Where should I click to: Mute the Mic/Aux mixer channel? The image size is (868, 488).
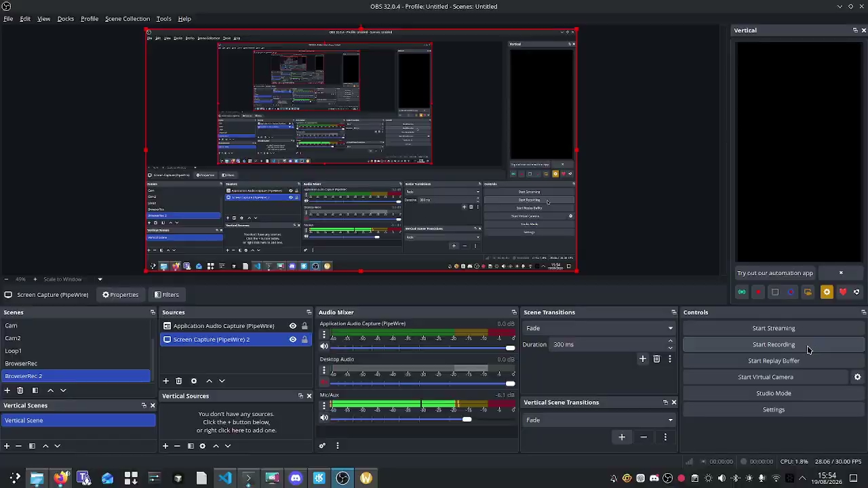[324, 418]
